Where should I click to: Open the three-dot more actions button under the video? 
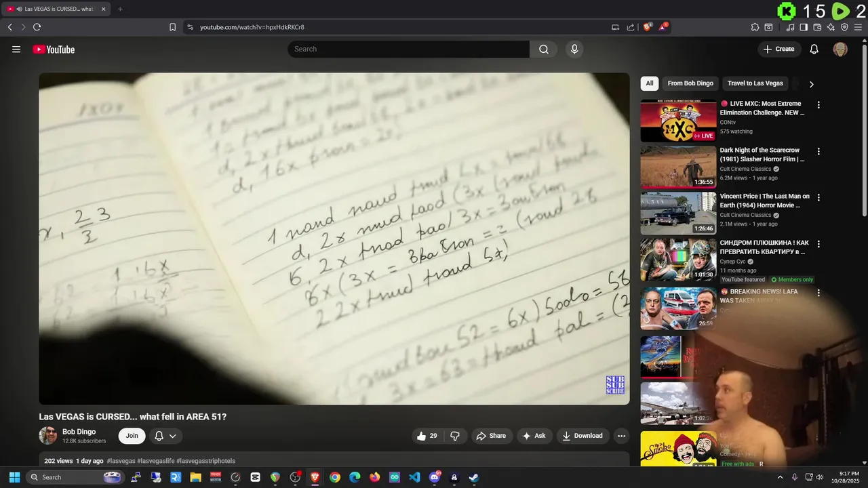click(x=621, y=436)
